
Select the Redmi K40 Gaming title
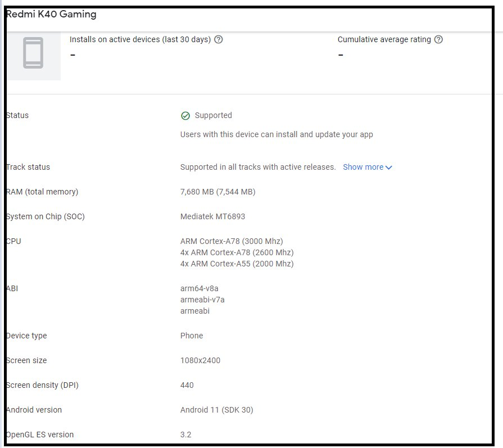click(x=51, y=14)
